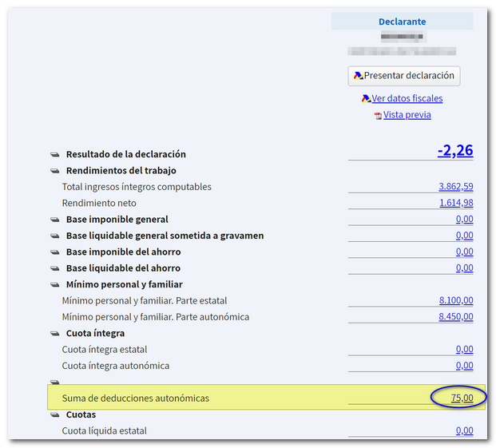Open the -2,26 declaration result value

pyautogui.click(x=454, y=150)
